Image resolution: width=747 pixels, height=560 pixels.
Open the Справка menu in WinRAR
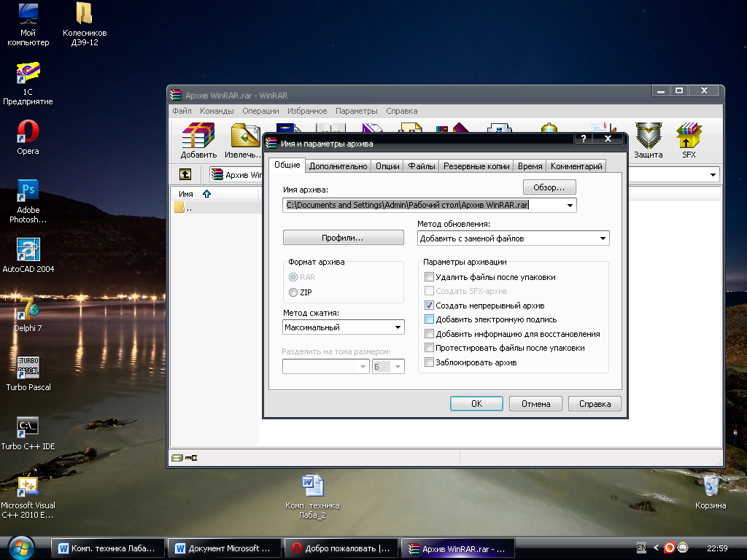pos(402,111)
